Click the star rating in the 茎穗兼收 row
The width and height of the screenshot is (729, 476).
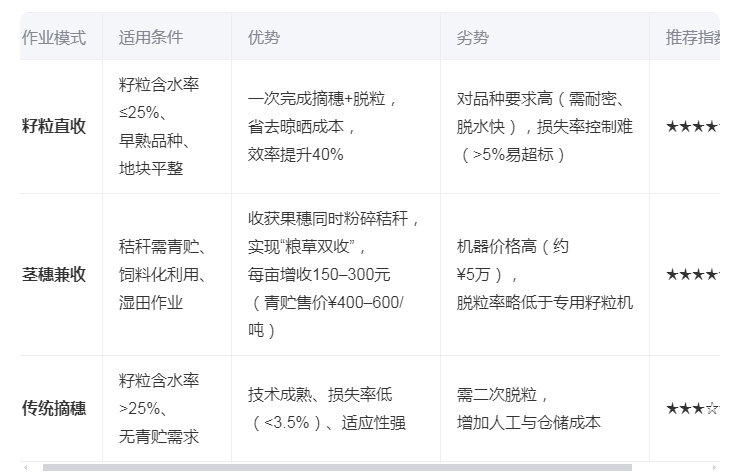[x=692, y=274]
